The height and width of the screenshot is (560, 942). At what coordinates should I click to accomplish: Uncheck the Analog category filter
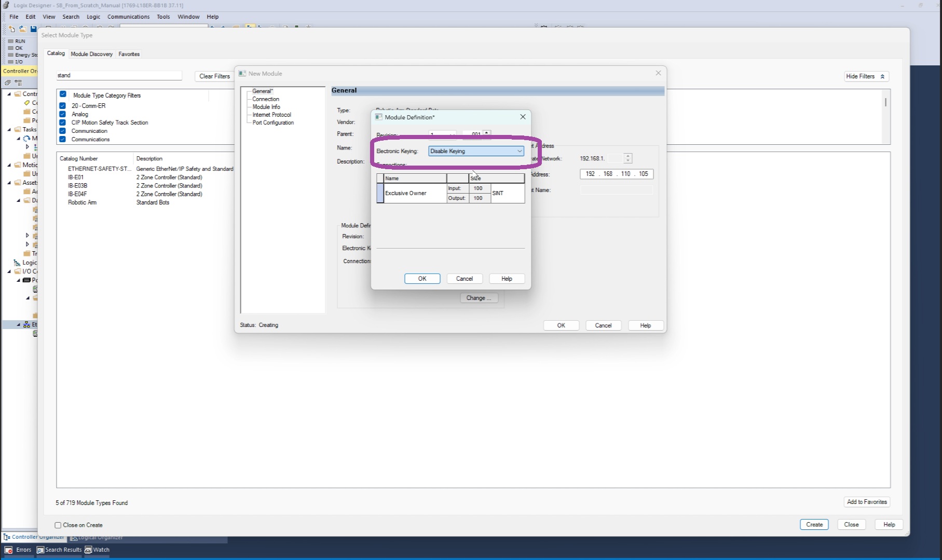pos(63,114)
